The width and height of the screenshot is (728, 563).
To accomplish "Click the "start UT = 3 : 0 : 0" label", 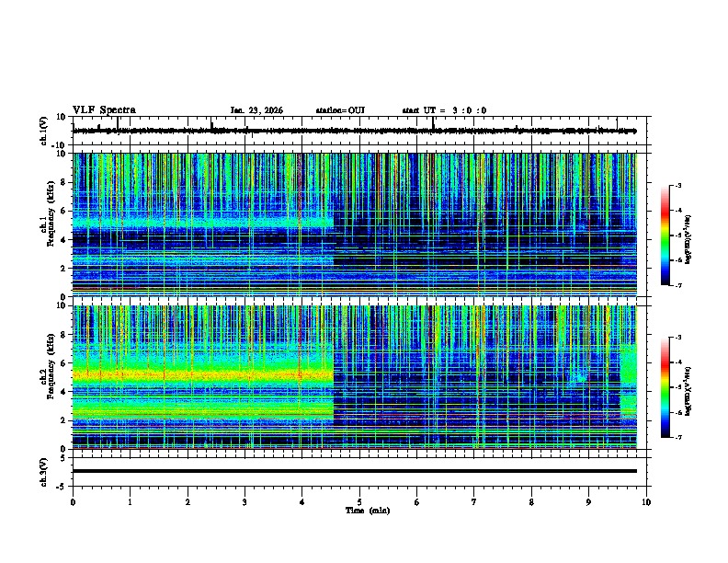I will [x=444, y=110].
